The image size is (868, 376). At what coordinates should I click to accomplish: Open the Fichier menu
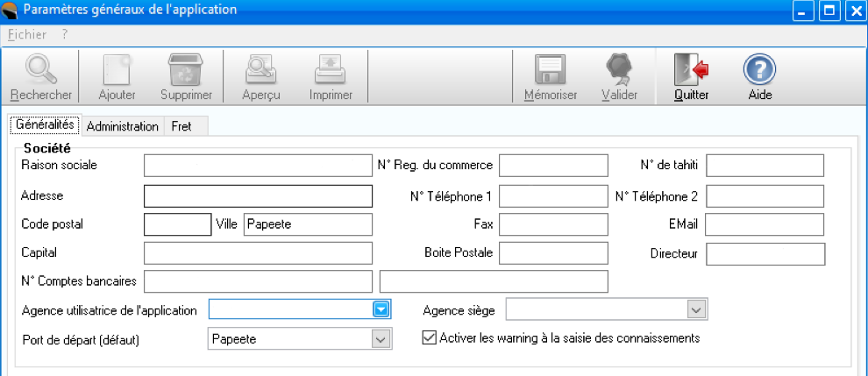point(26,34)
